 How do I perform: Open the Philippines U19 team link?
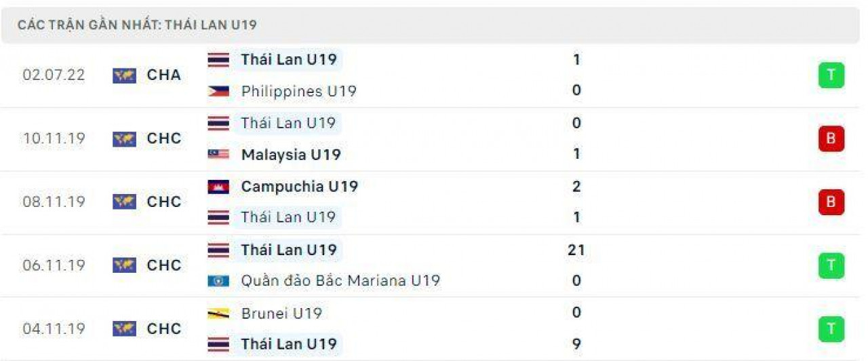pos(298,91)
